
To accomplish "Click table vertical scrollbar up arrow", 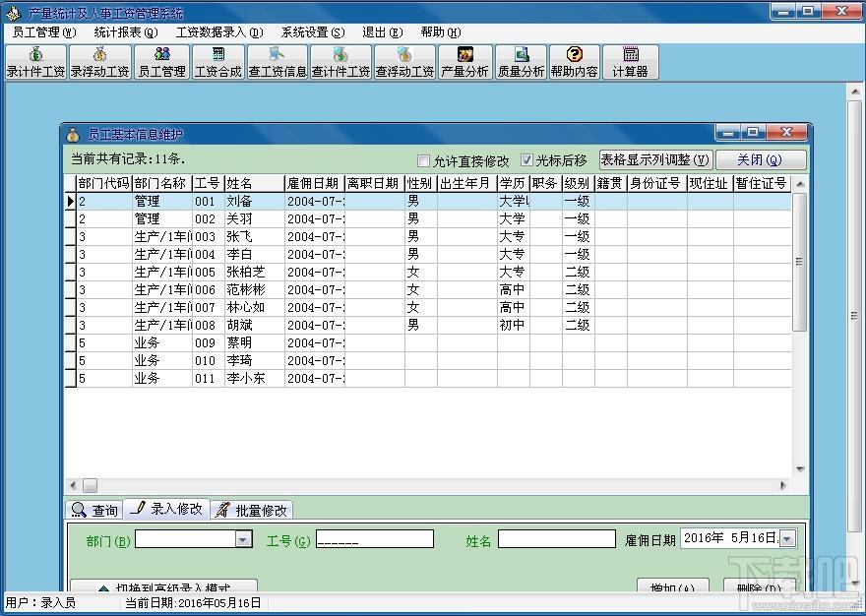I will click(800, 183).
